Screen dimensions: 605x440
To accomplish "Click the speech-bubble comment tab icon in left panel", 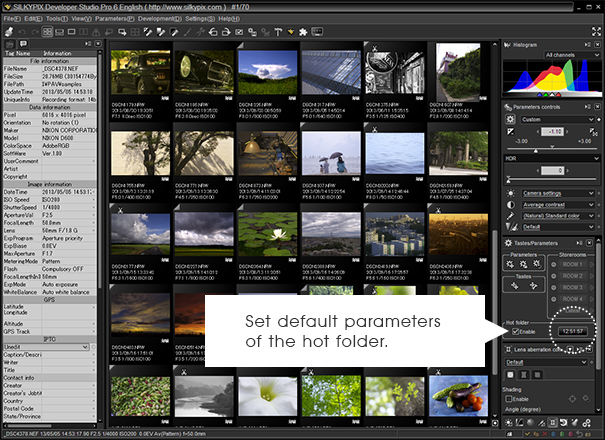I will [23, 44].
